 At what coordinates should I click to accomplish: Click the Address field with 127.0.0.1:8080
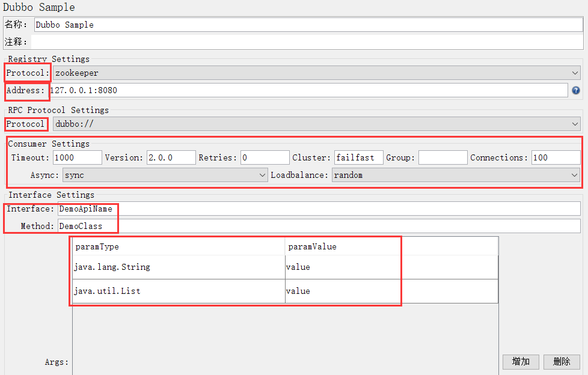[x=308, y=90]
